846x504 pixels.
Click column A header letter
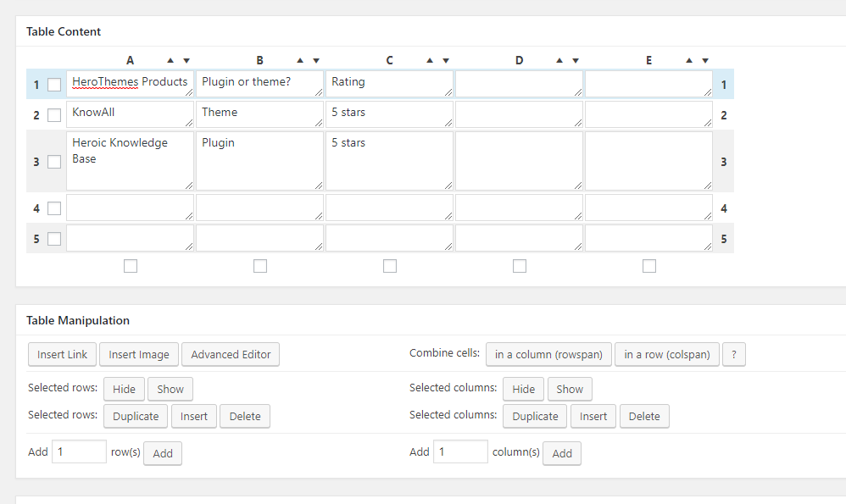pyautogui.click(x=130, y=60)
